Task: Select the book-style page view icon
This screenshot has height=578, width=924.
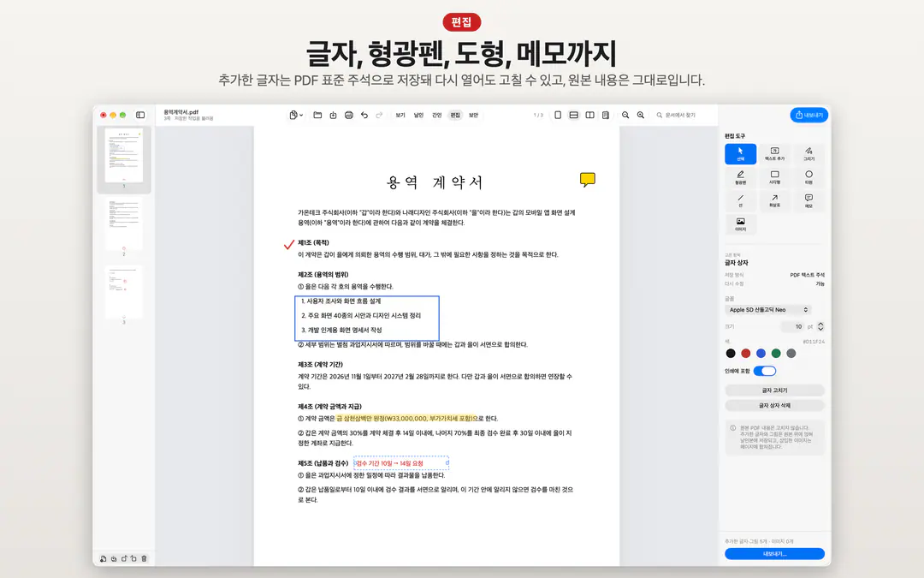Action: [x=606, y=115]
